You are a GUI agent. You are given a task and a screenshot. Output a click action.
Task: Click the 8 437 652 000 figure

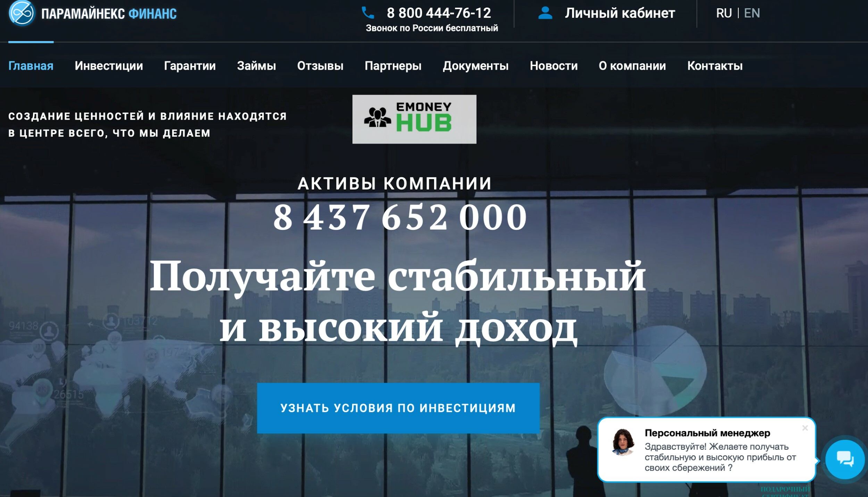click(x=400, y=217)
